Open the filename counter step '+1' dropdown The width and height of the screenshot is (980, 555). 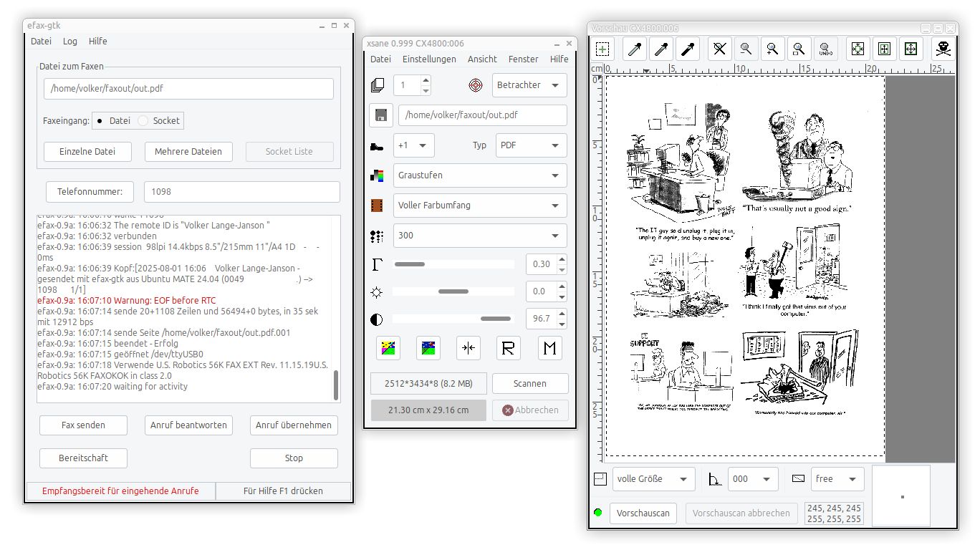(414, 145)
